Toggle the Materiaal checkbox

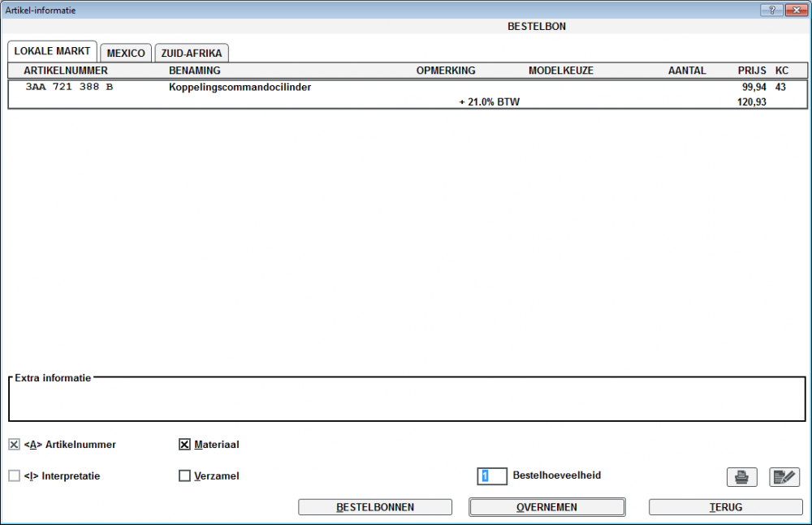[184, 445]
